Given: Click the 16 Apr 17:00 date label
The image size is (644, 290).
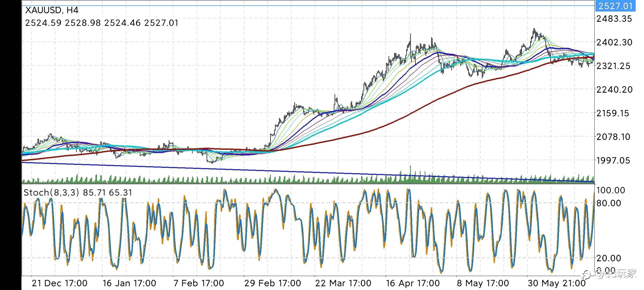Looking at the screenshot, I should 413,283.
